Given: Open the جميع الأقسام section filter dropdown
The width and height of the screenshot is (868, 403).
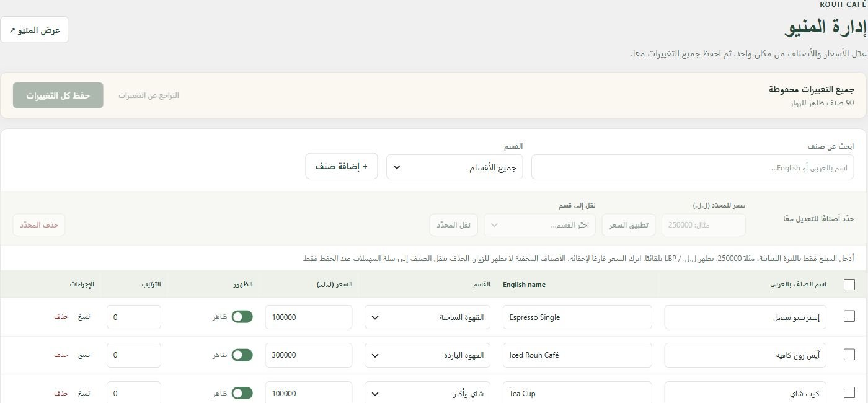Looking at the screenshot, I should point(454,167).
